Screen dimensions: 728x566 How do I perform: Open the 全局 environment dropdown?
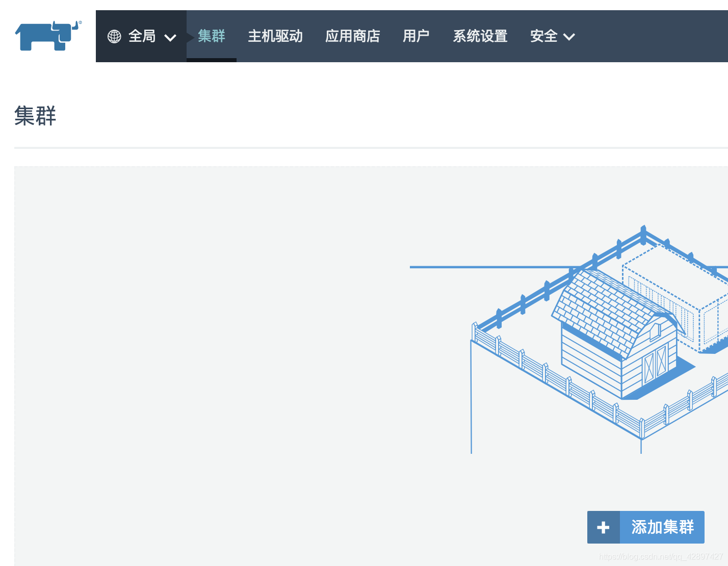click(x=141, y=36)
